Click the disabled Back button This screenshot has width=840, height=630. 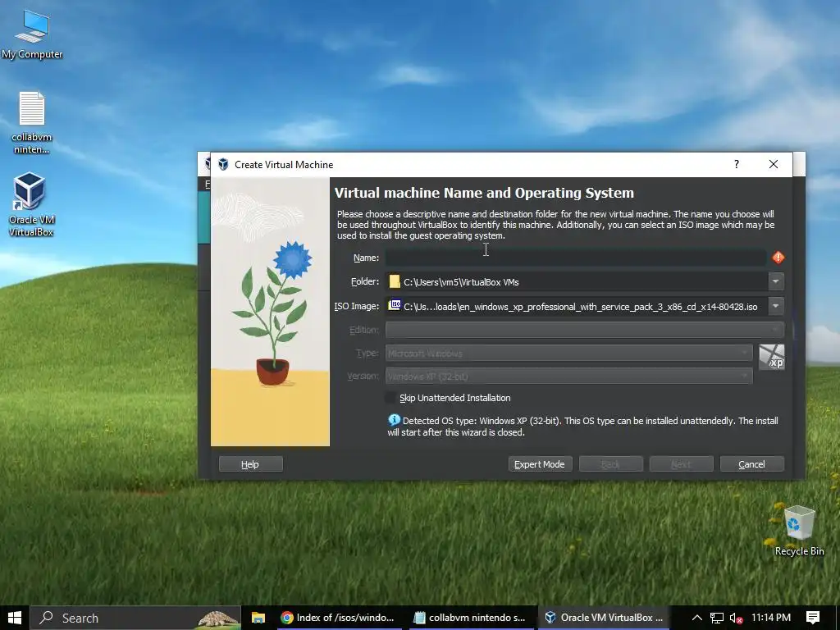[610, 464]
